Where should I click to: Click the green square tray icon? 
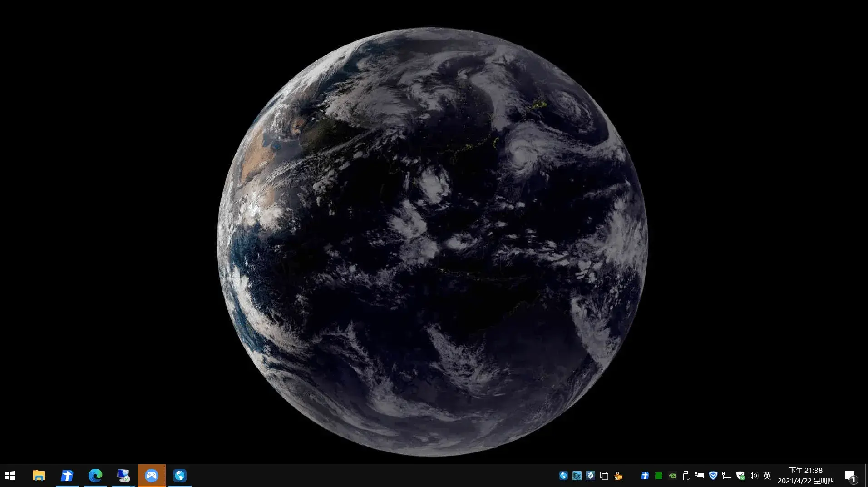[x=659, y=476]
